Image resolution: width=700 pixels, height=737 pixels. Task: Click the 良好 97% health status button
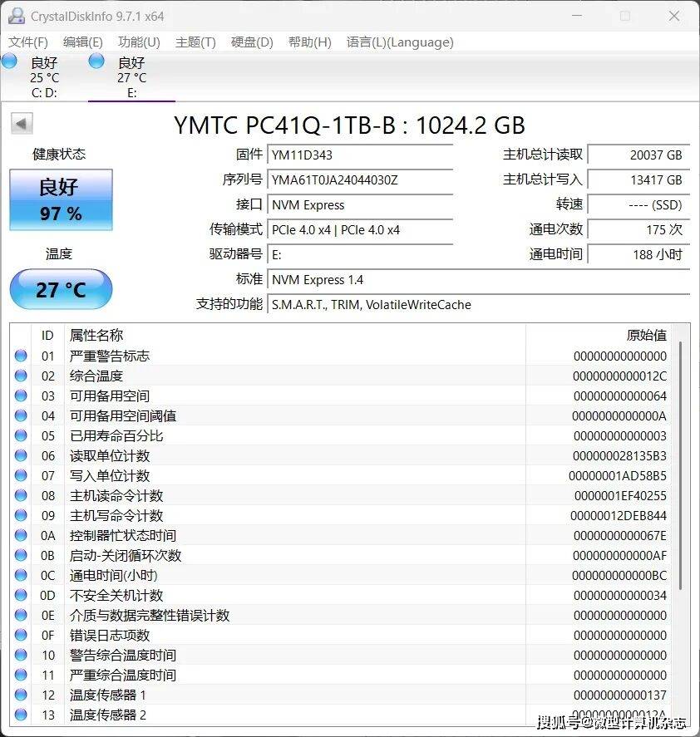[x=61, y=200]
